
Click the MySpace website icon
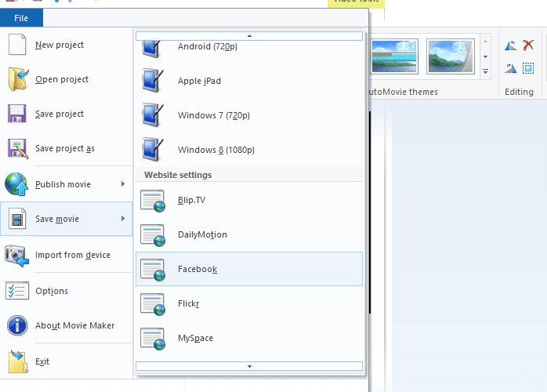(x=153, y=339)
